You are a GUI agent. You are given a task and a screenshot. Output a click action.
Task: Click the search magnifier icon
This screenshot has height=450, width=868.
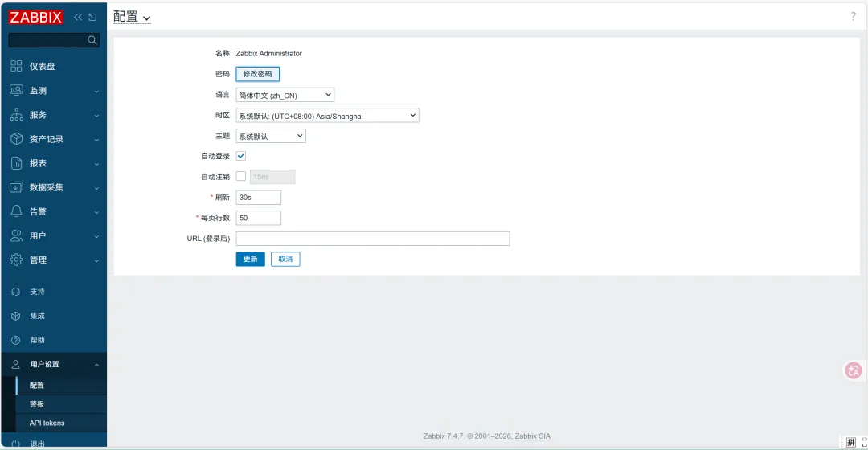click(92, 40)
